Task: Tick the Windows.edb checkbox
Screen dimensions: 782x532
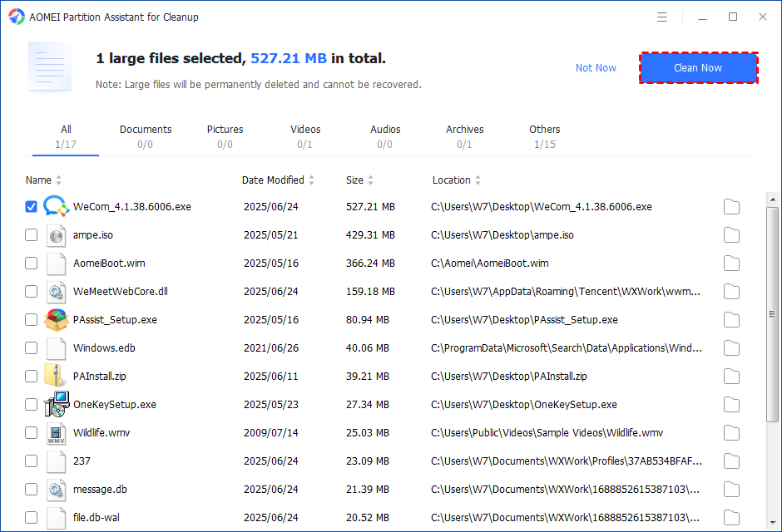Action: 31,347
